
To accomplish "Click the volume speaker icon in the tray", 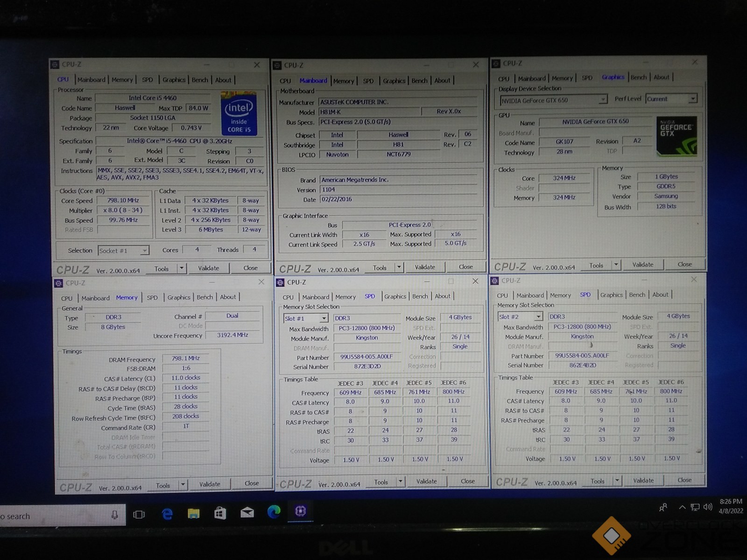I will point(708,507).
